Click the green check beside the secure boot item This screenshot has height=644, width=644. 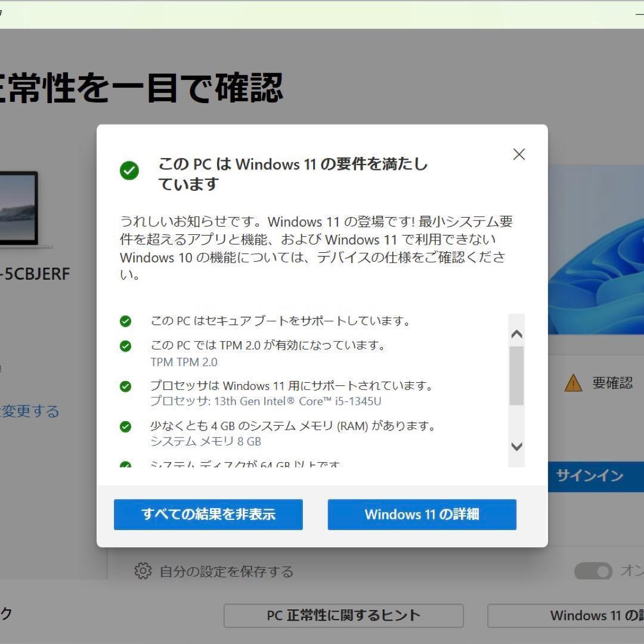(125, 321)
